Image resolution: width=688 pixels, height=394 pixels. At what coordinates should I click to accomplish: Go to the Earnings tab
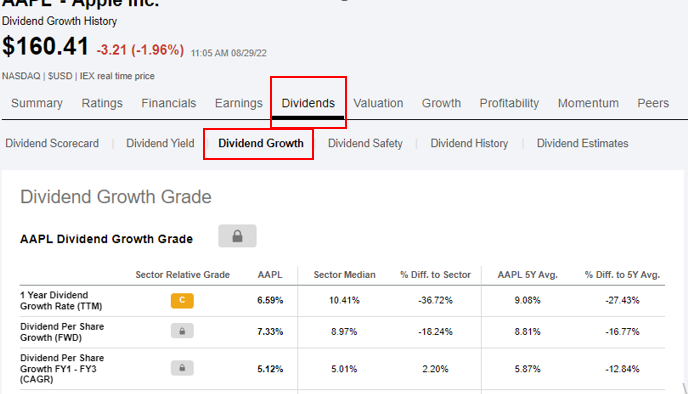click(238, 103)
